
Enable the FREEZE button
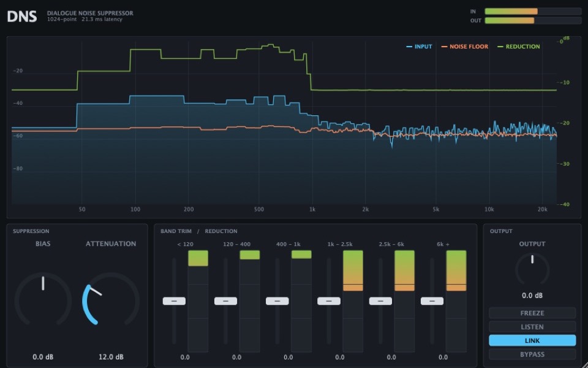coord(532,313)
